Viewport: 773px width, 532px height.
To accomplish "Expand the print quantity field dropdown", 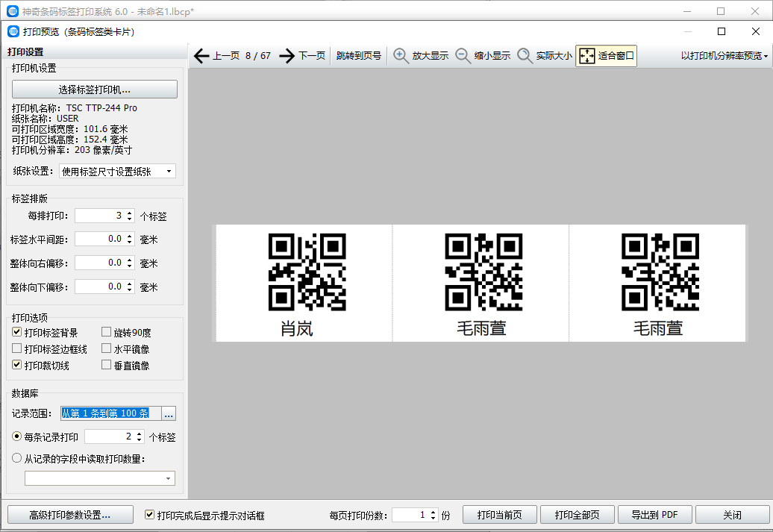I will coord(168,478).
